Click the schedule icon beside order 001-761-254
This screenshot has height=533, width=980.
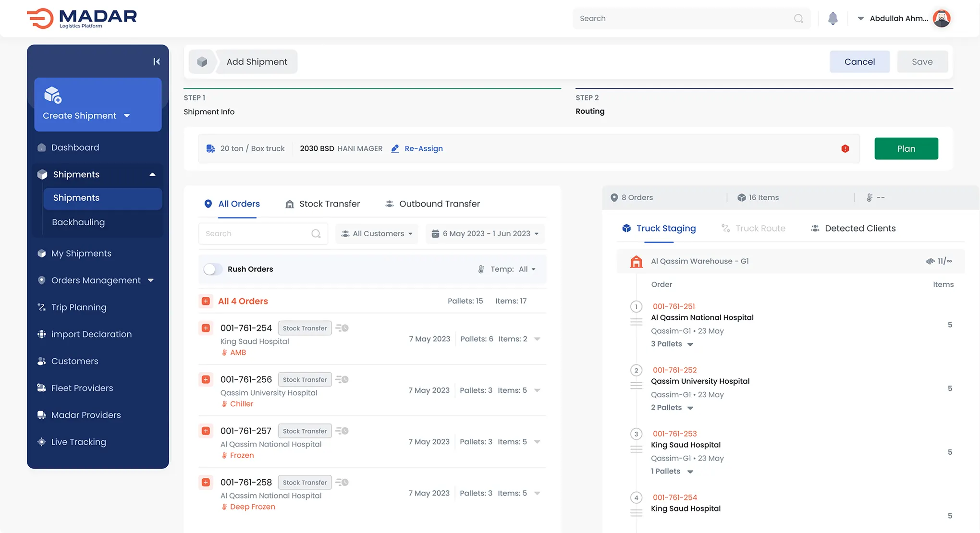pos(342,328)
